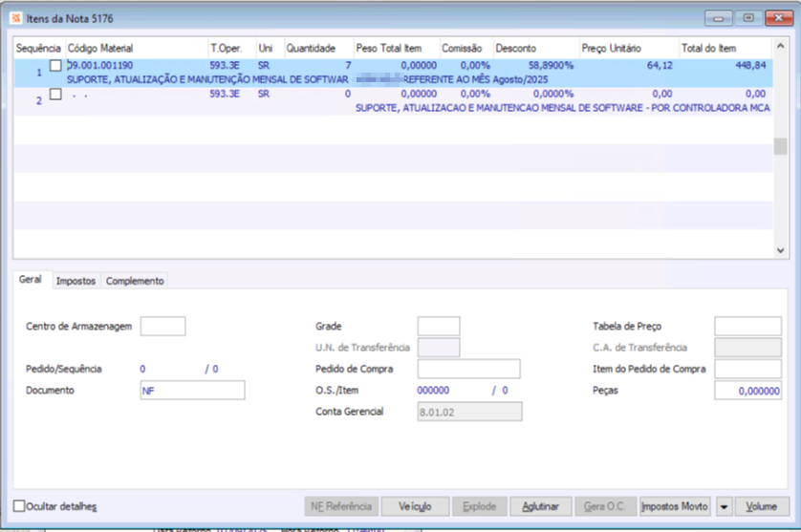This screenshot has width=801, height=532.
Task: Focus the Tabela de Preço field
Action: pos(747,327)
